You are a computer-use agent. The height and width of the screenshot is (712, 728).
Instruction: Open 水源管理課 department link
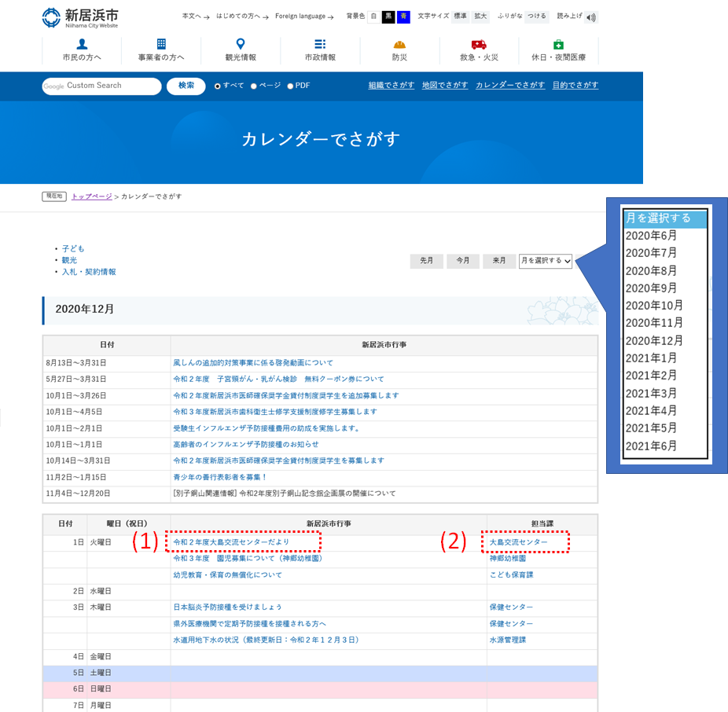(508, 640)
